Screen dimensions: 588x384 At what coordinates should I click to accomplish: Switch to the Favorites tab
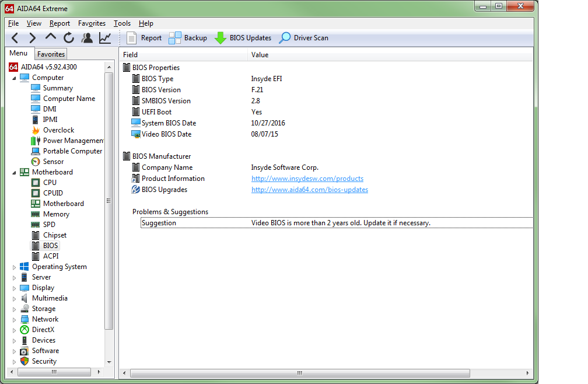click(x=51, y=54)
